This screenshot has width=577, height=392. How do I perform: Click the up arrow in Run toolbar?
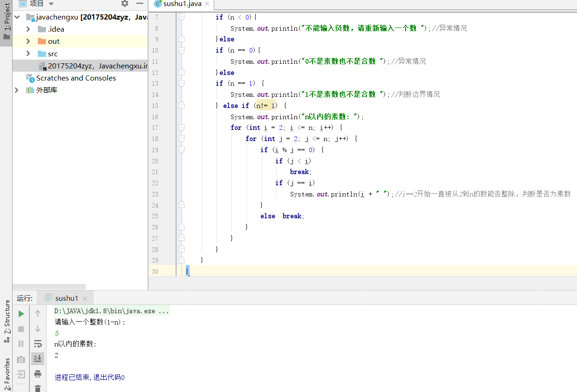point(38,314)
